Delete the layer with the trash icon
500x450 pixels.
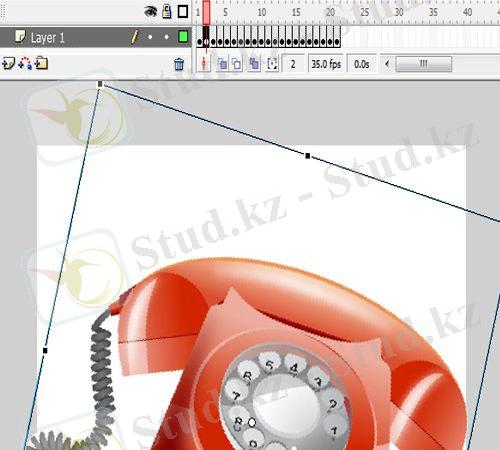(x=179, y=64)
